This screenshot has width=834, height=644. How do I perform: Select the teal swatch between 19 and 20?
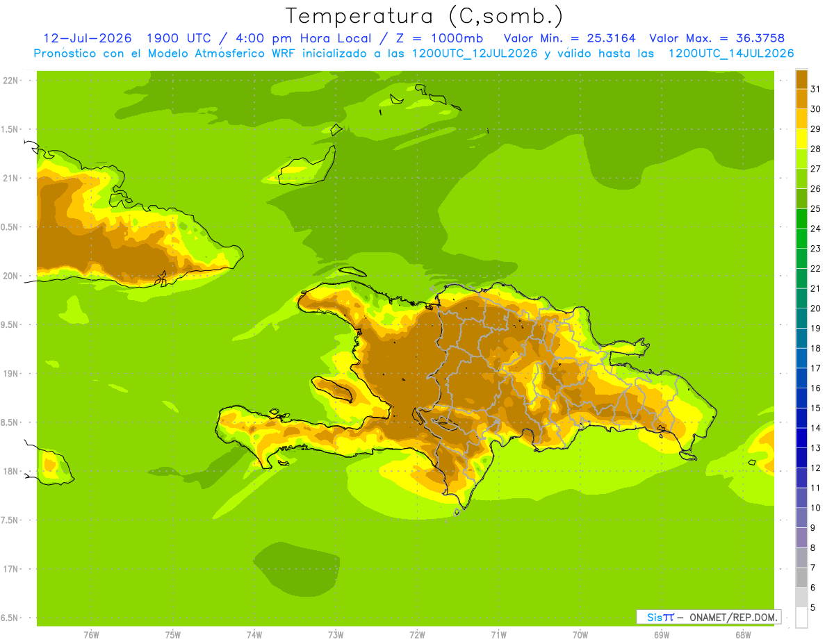point(801,318)
